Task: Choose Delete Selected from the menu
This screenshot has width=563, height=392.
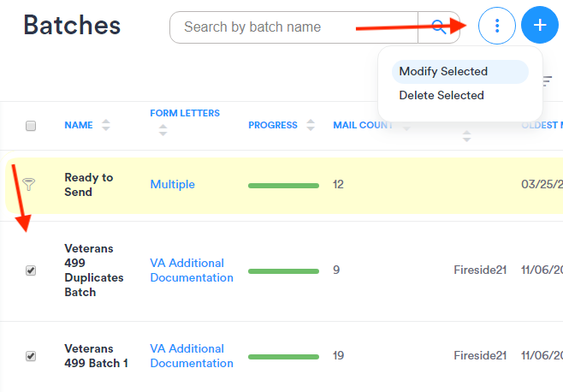Action: 442,95
